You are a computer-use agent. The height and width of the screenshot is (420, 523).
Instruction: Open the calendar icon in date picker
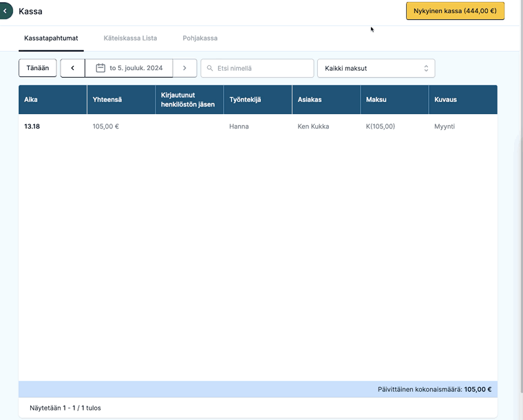[x=100, y=68]
